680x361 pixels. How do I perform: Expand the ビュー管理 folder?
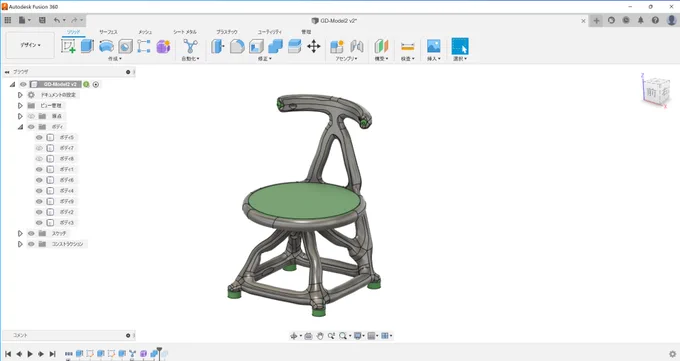pyautogui.click(x=20, y=105)
